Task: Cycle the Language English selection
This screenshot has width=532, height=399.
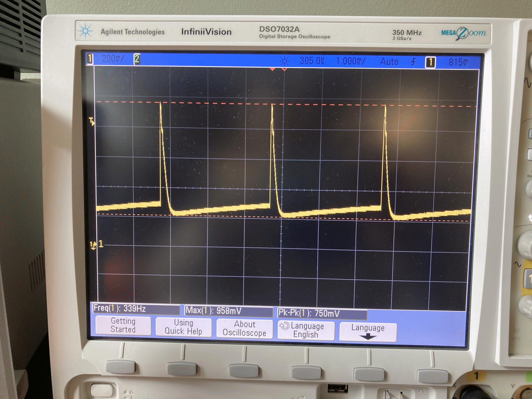Action: (306, 330)
